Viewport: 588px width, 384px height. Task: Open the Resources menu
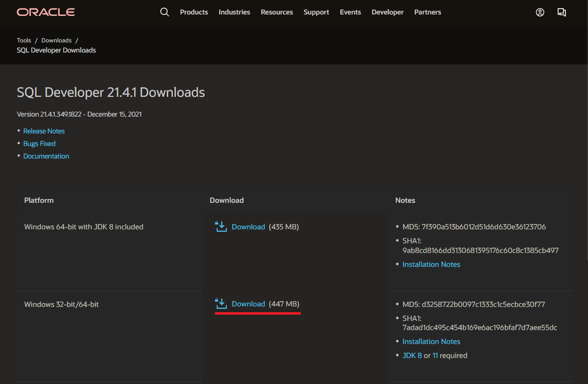(x=277, y=12)
